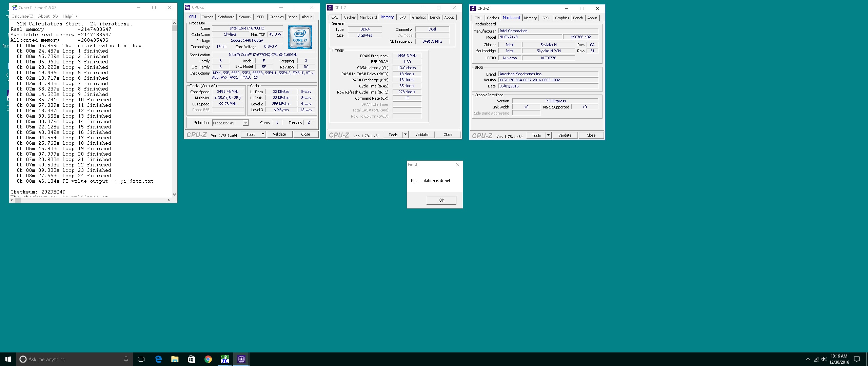Click Validate in Memory CPU-Z window
Screen dimensions: 868x366
point(422,135)
